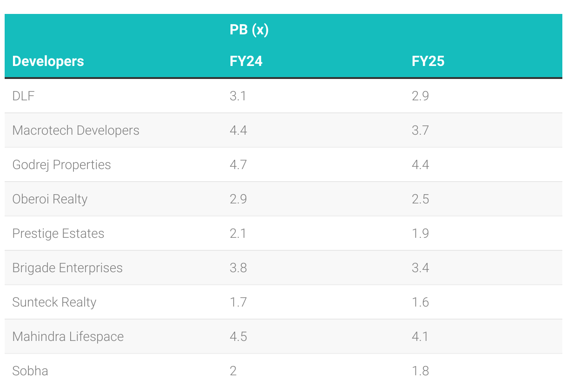Screen dimensions: 567x392
Task: Click the FY24 column header
Action: click(246, 61)
